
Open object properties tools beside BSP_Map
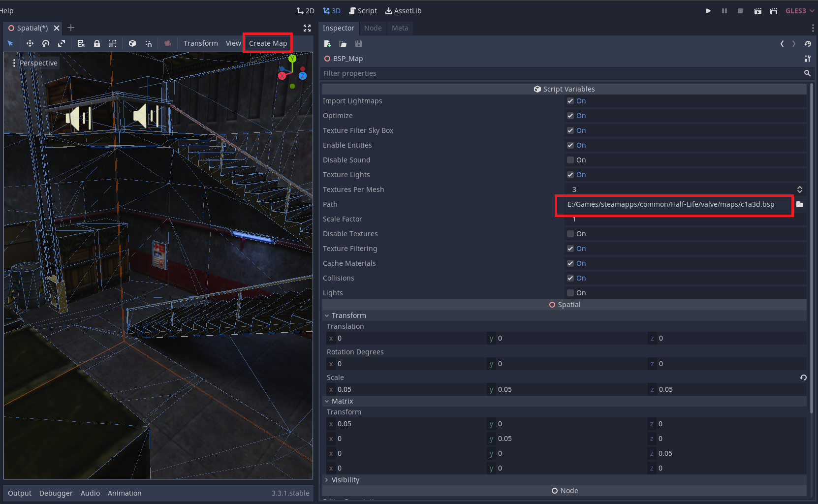point(808,59)
